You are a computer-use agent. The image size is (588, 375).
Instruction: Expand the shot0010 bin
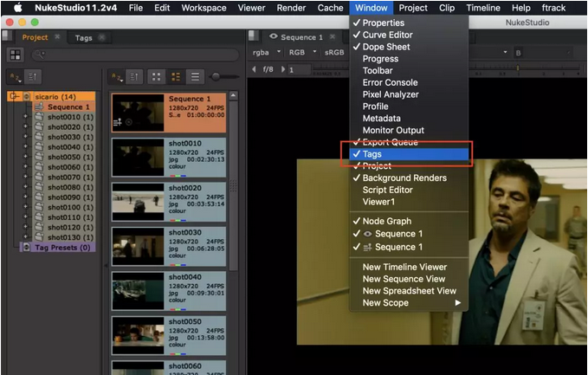coord(25,117)
